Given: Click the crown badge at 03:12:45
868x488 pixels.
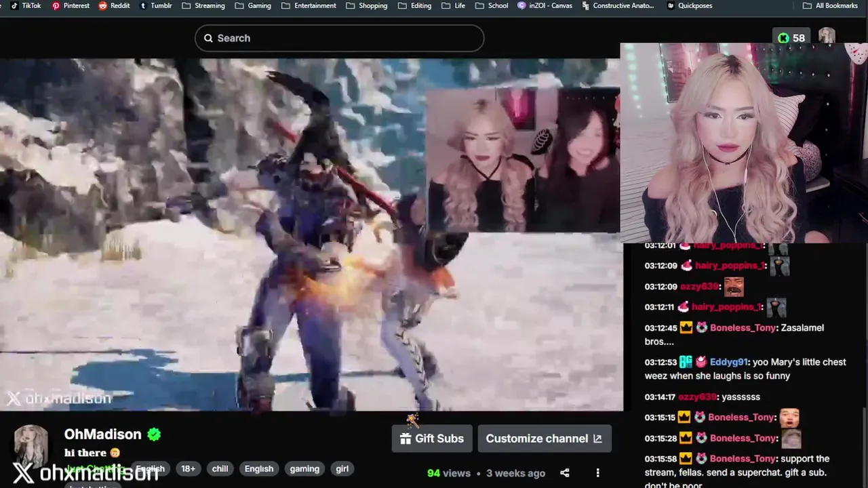Looking at the screenshot, I should click(x=686, y=327).
